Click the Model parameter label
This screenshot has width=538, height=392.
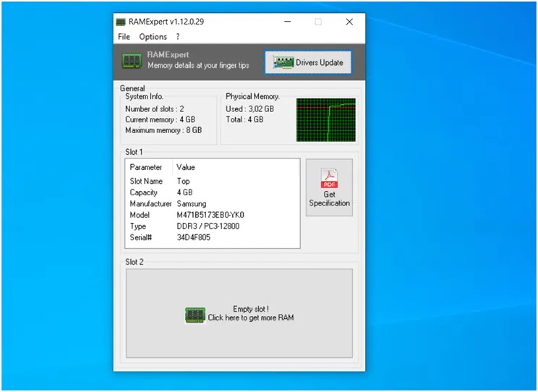pyautogui.click(x=140, y=215)
